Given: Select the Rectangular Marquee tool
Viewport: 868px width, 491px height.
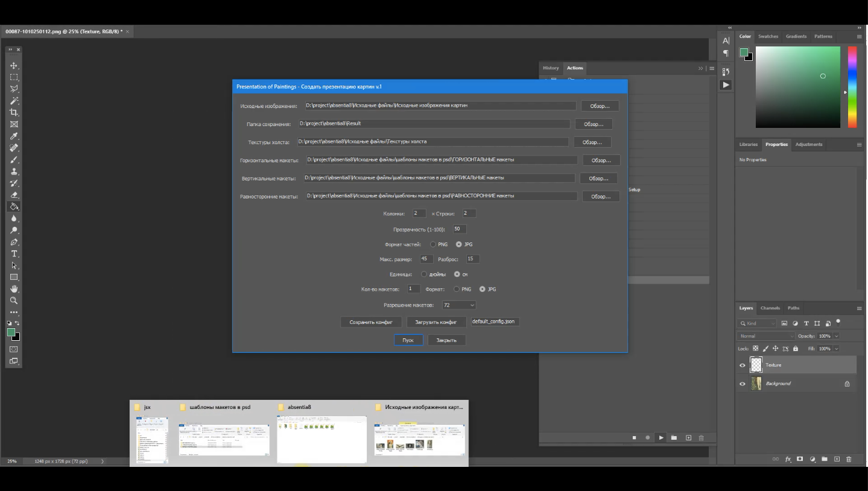Looking at the screenshot, I should [14, 77].
